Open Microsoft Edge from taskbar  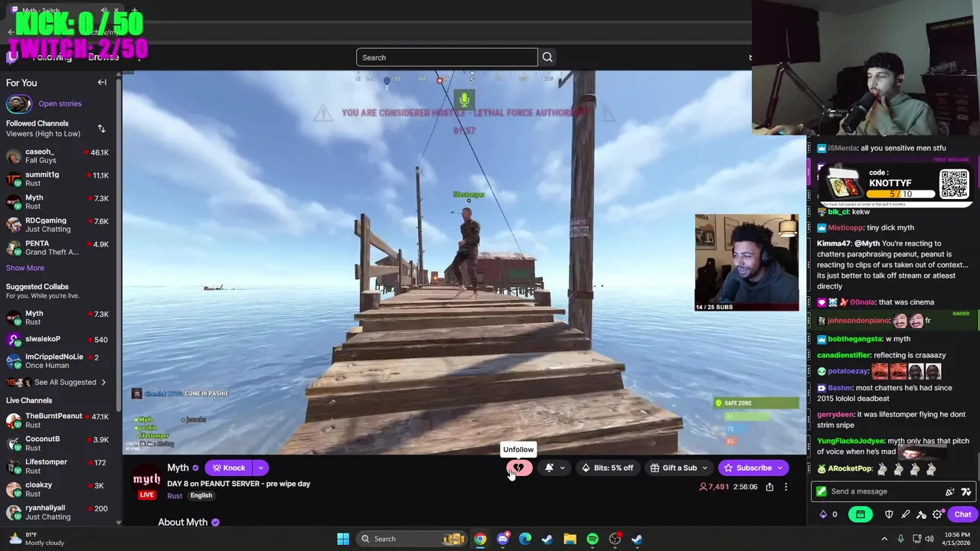coord(525,539)
